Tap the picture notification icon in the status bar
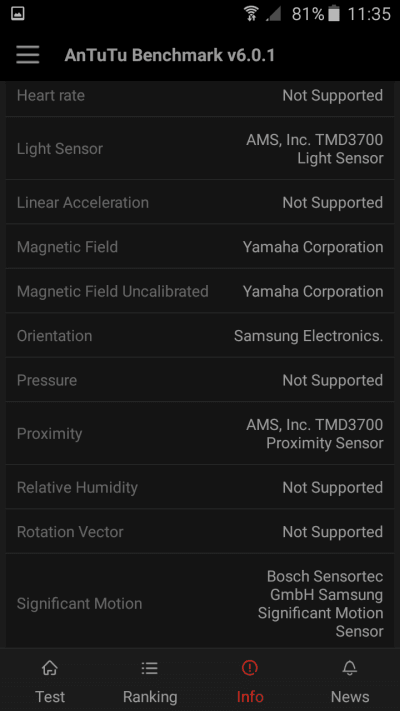The width and height of the screenshot is (400, 711). tap(18, 14)
